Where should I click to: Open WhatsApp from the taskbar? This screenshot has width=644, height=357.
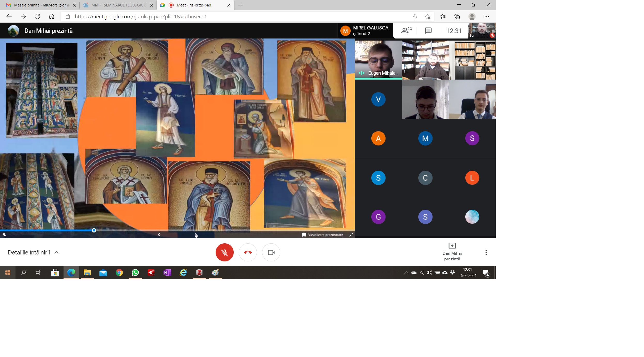tap(135, 273)
